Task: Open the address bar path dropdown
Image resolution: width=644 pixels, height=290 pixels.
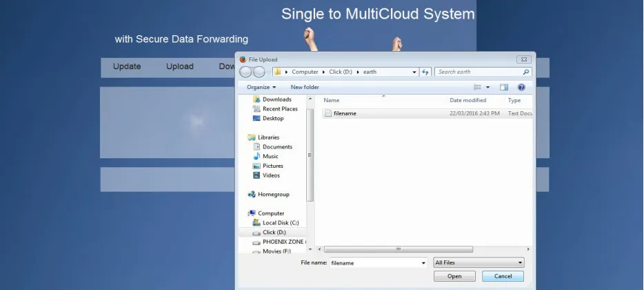Action: pos(414,72)
